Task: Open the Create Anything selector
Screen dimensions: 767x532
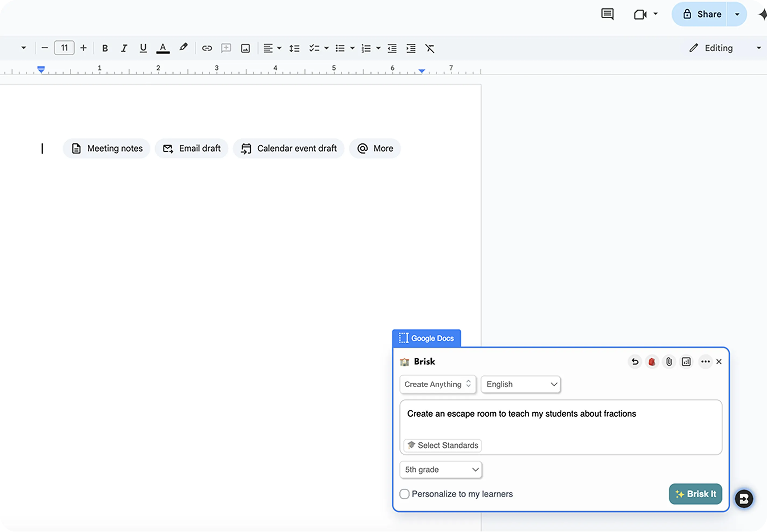Action: pos(437,384)
